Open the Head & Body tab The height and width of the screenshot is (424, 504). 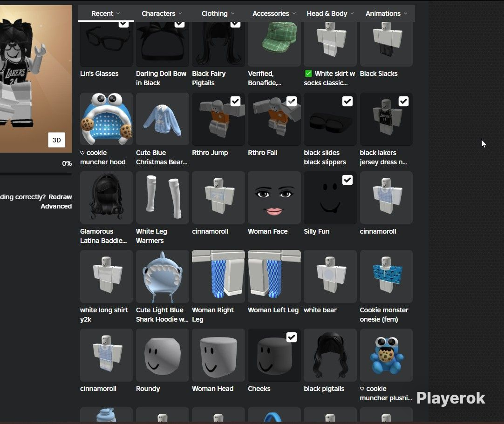coord(330,13)
